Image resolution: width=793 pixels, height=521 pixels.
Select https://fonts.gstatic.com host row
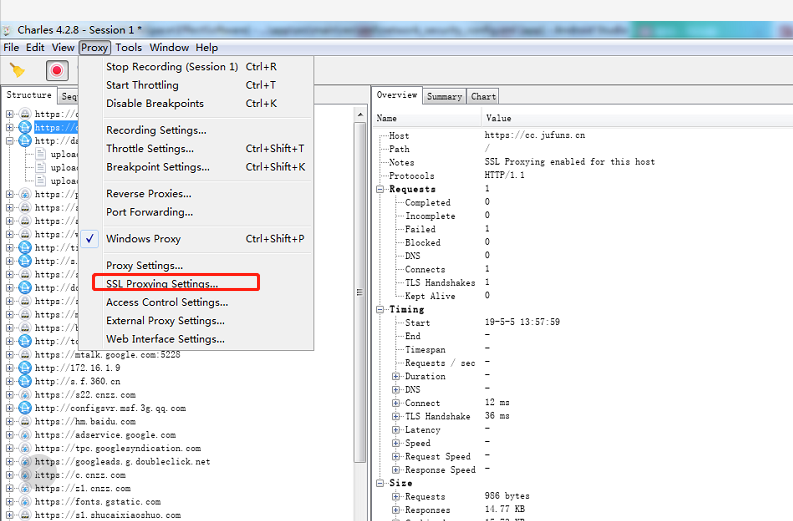pyautogui.click(x=98, y=502)
